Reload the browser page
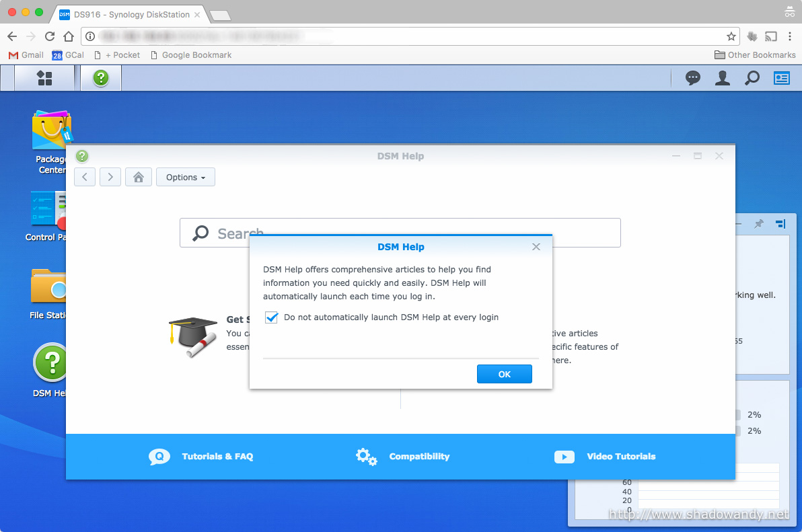802x532 pixels. 50,36
